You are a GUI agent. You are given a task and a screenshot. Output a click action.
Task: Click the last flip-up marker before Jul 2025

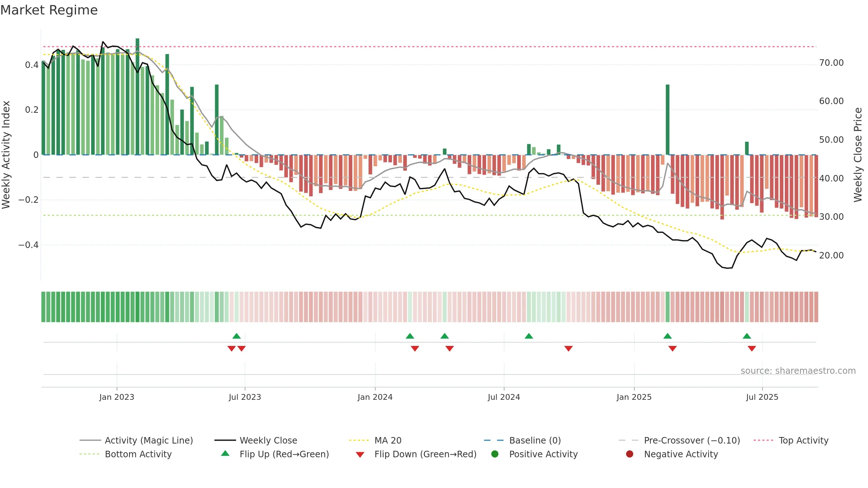(x=747, y=336)
